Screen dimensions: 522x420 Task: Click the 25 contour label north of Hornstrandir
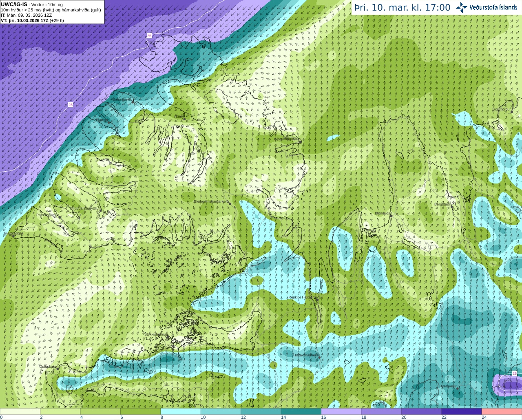tap(149, 36)
